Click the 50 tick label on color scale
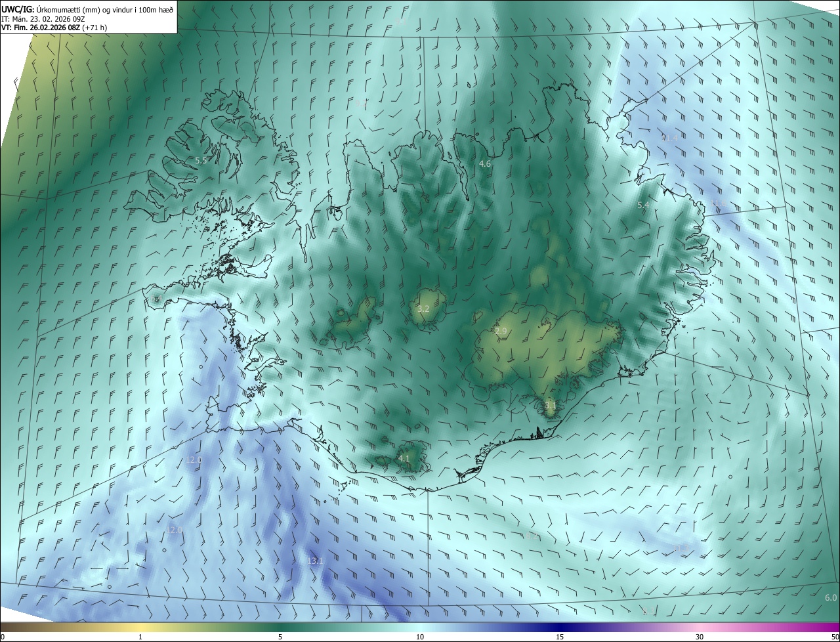Viewport: 840px width, 642px height. click(835, 637)
